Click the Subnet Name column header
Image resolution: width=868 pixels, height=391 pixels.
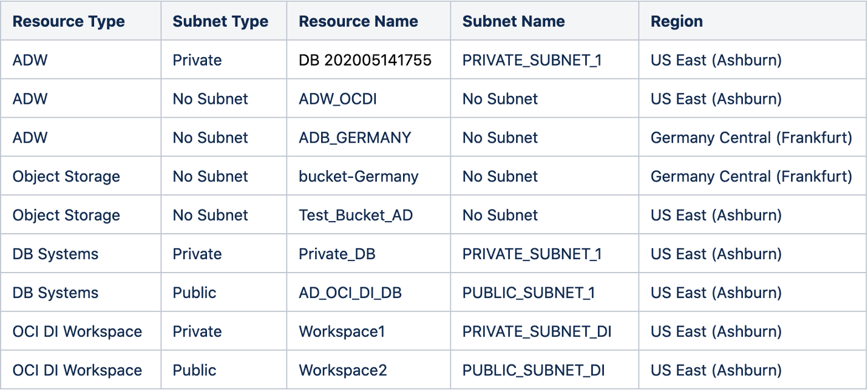[x=514, y=21]
